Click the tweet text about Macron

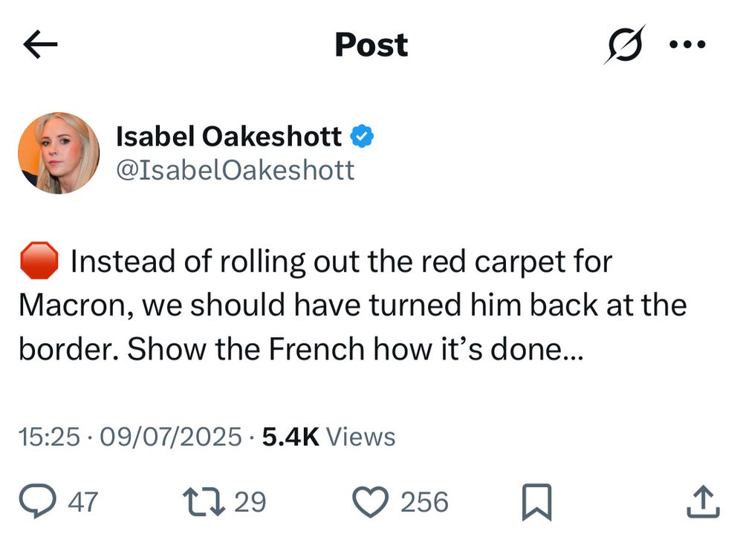pyautogui.click(x=353, y=305)
